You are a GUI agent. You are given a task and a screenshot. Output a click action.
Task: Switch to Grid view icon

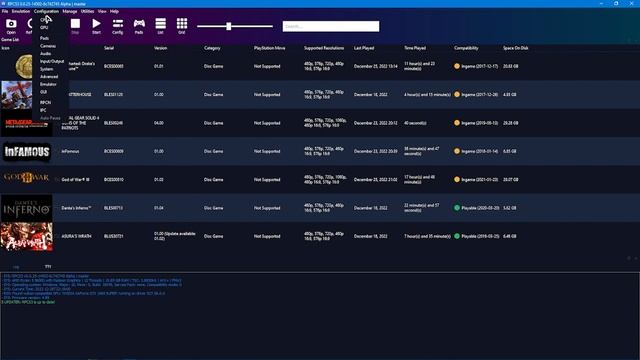click(182, 26)
